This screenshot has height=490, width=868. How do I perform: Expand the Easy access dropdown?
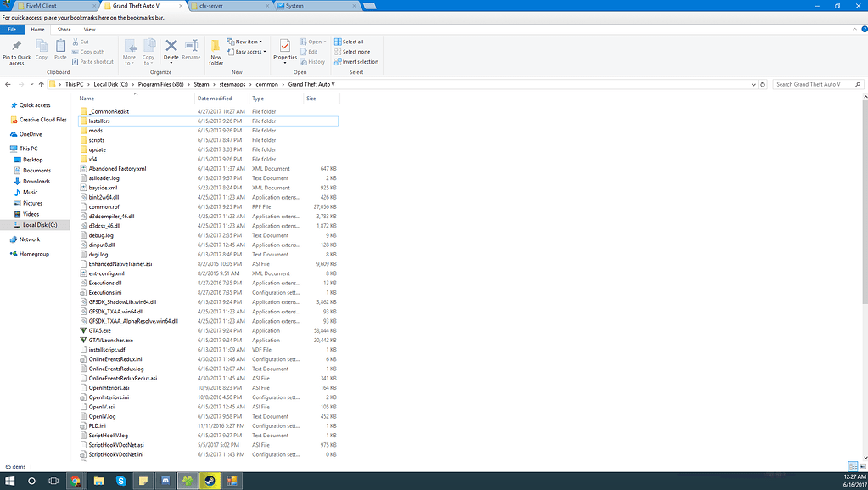click(x=250, y=52)
